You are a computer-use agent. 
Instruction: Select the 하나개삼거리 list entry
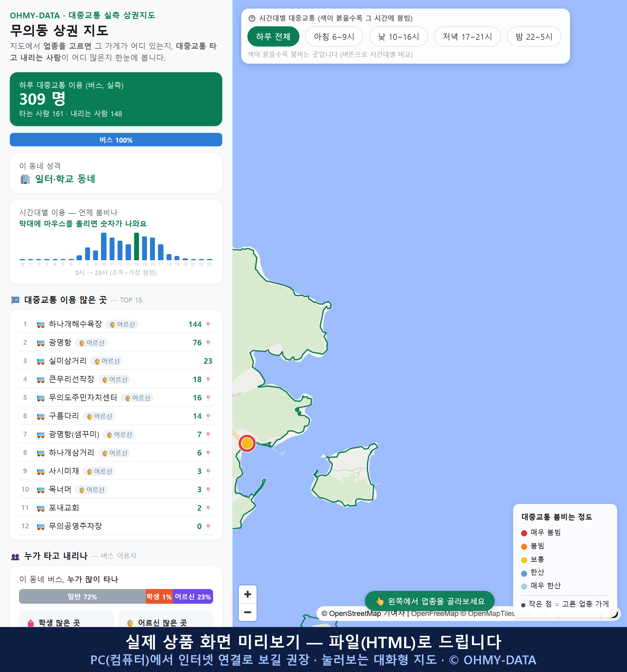(116, 452)
